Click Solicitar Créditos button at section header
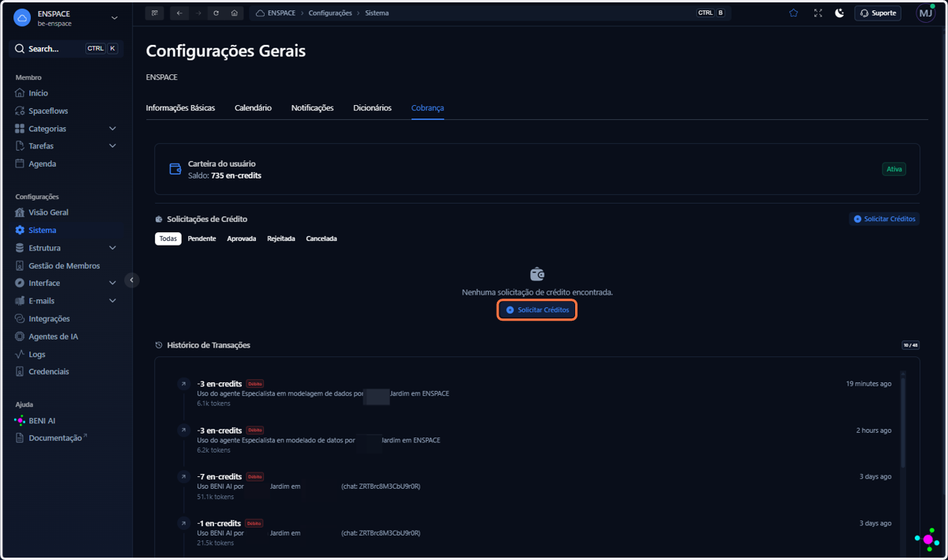Screen dimensions: 948x560 tap(884, 219)
